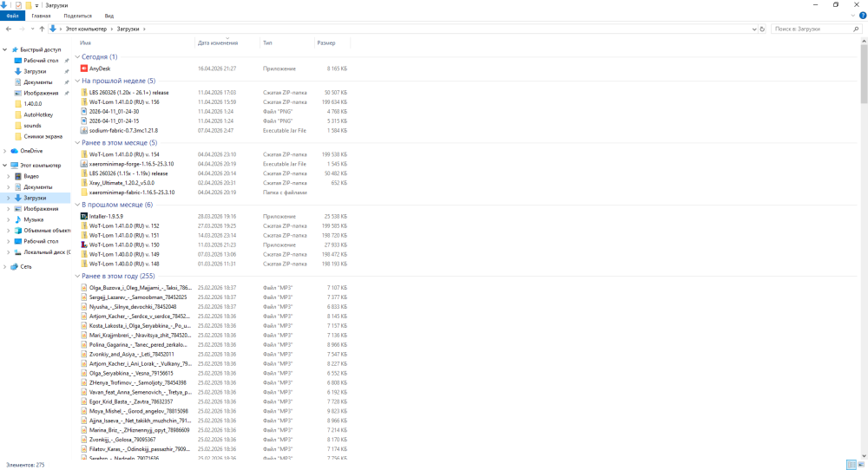
Task: Select Nyusha_-_Silnye_devochki_78452048 MP3 file
Action: [x=133, y=307]
